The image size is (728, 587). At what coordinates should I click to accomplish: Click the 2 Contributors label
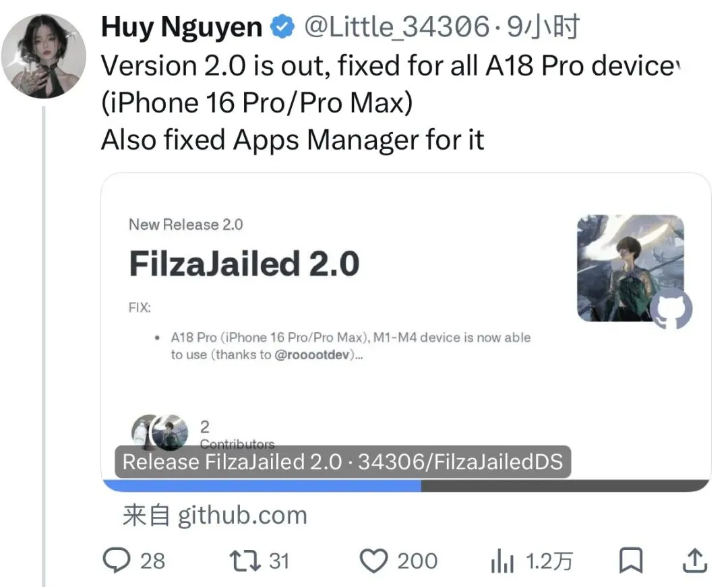pyautogui.click(x=237, y=435)
